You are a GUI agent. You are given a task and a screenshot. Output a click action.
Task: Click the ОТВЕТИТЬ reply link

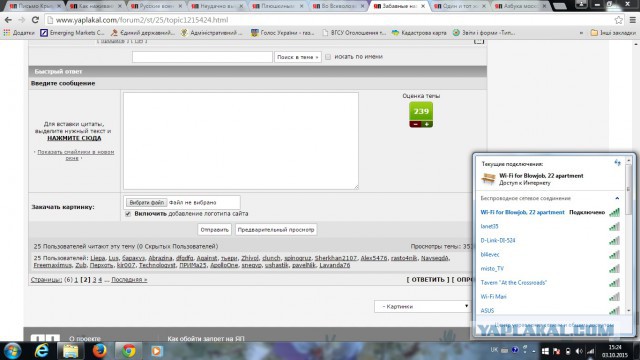click(x=428, y=280)
